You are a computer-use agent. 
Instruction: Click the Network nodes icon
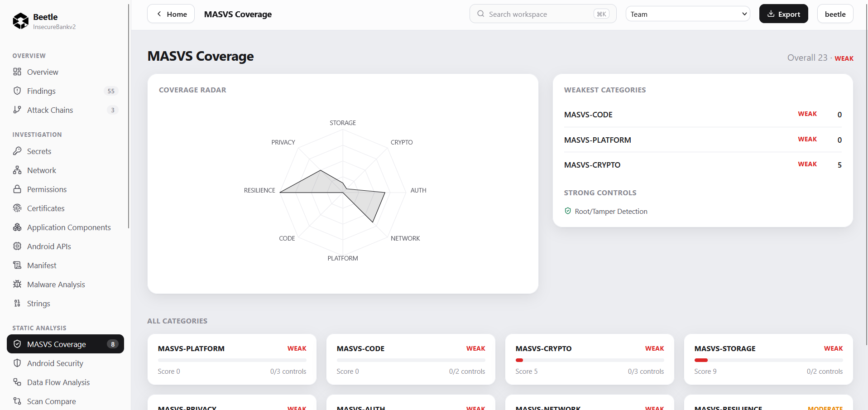(17, 170)
